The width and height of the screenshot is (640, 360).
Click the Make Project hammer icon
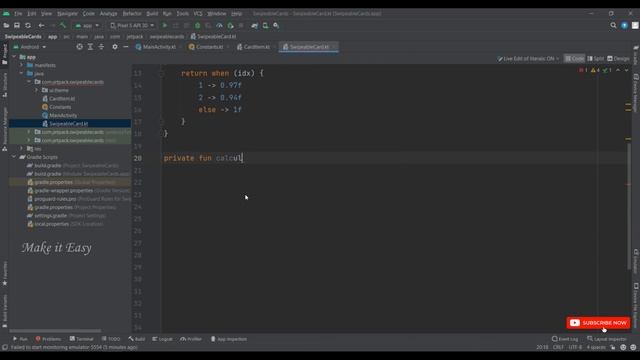click(x=63, y=25)
